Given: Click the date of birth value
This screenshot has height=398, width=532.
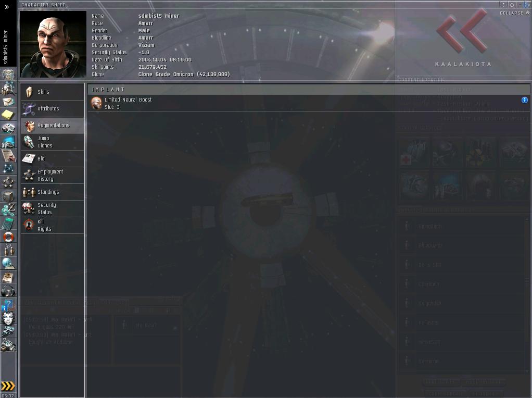Looking at the screenshot, I should point(165,60).
